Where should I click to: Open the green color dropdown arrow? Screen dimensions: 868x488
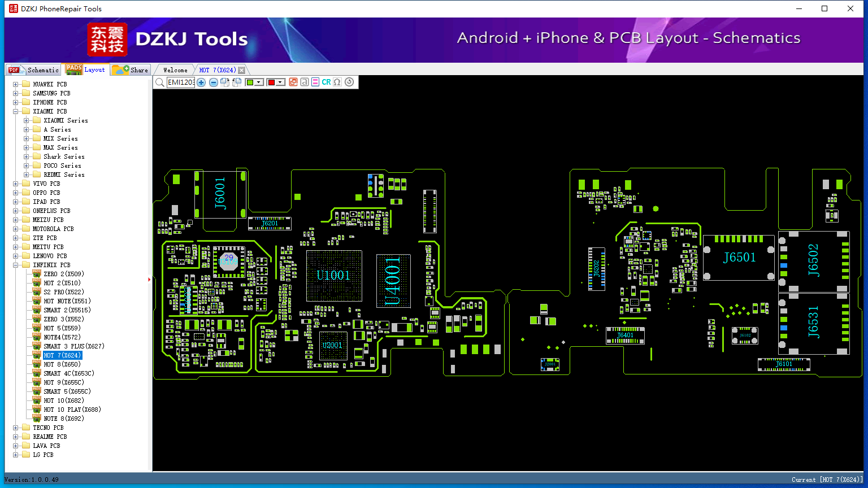pos(259,82)
